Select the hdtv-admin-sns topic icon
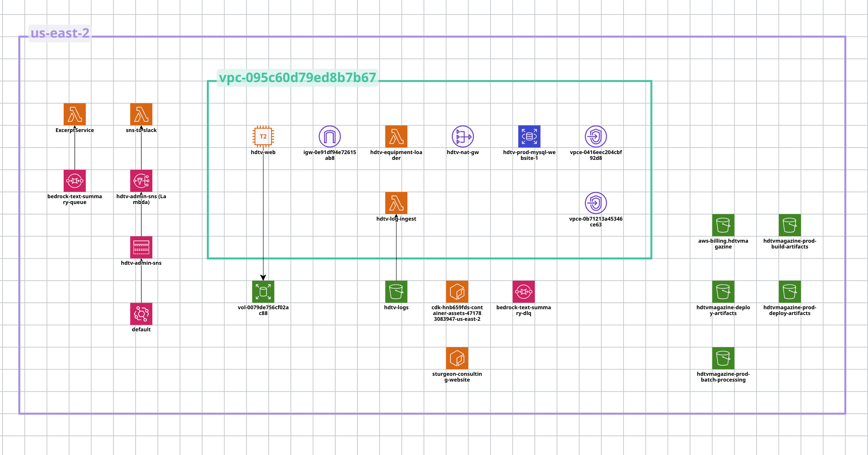 click(x=141, y=248)
